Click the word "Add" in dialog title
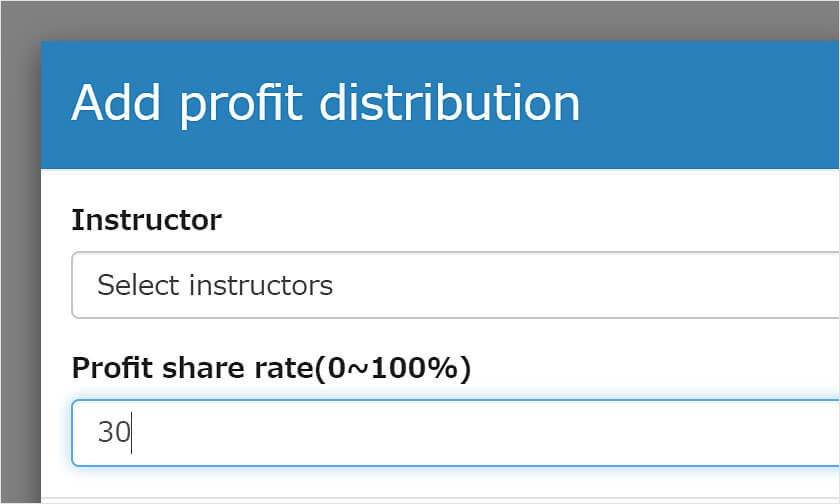This screenshot has width=840, height=504. click(x=113, y=103)
